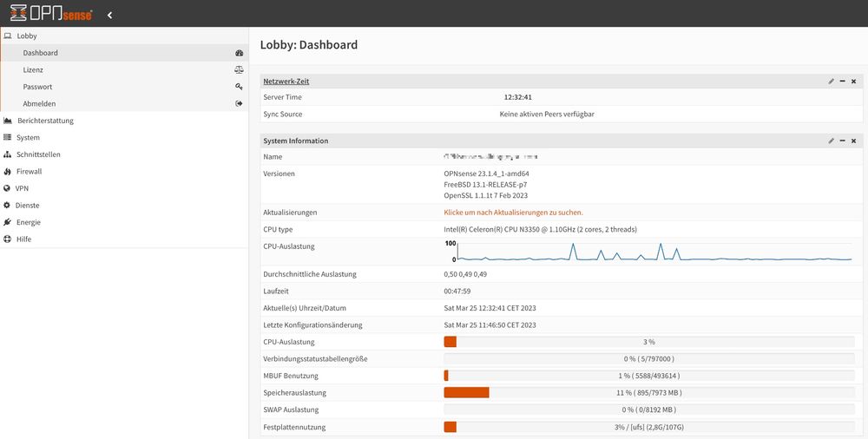The image size is (868, 439).
Task: Click the Laufzeit value 00:47:59
Action: 457,292
